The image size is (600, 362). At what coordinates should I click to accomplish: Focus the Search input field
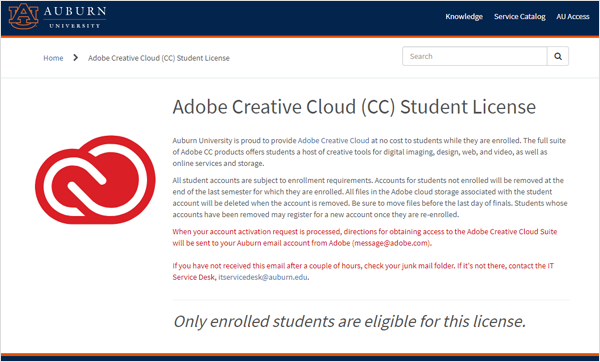pos(474,56)
